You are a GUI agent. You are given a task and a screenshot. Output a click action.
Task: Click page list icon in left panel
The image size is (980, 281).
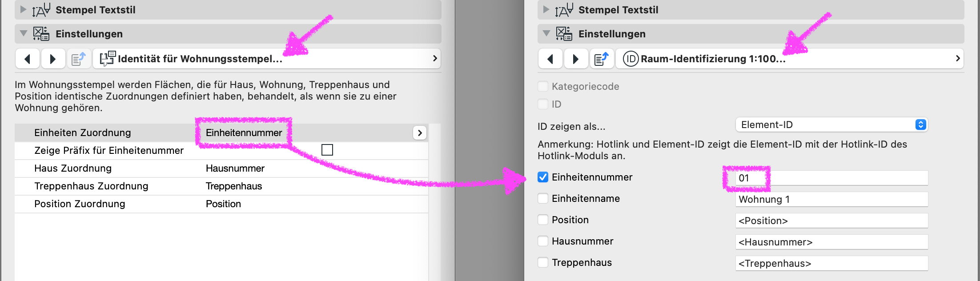pos(79,59)
